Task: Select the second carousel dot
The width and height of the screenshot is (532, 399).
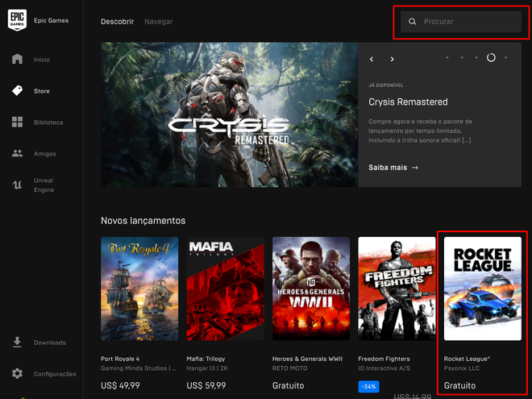Action: pos(462,58)
